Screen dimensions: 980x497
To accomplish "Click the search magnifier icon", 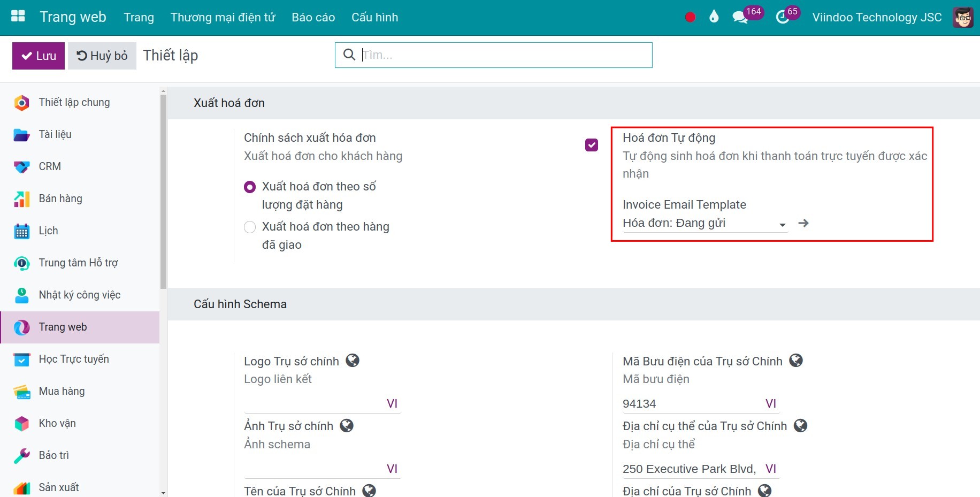I will [349, 55].
